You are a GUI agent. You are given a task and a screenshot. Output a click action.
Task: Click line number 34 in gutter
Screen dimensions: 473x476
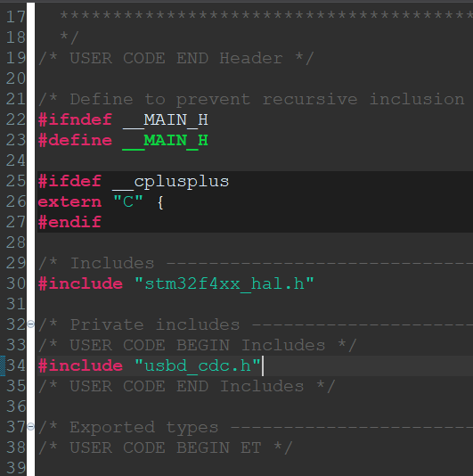click(16, 365)
